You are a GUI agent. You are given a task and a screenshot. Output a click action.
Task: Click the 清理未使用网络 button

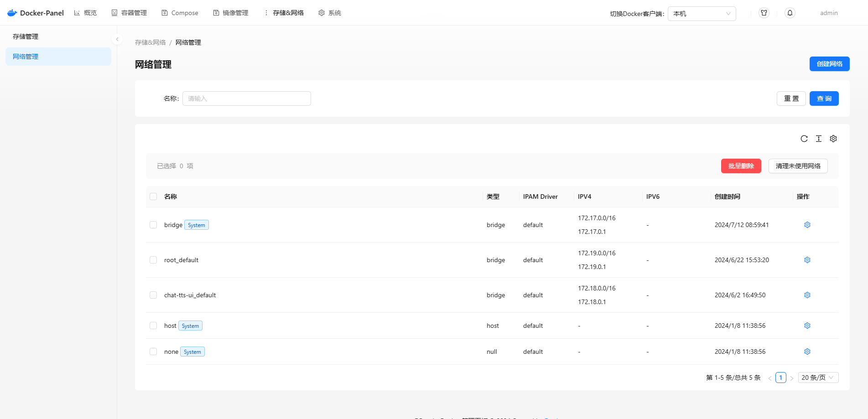tap(798, 166)
